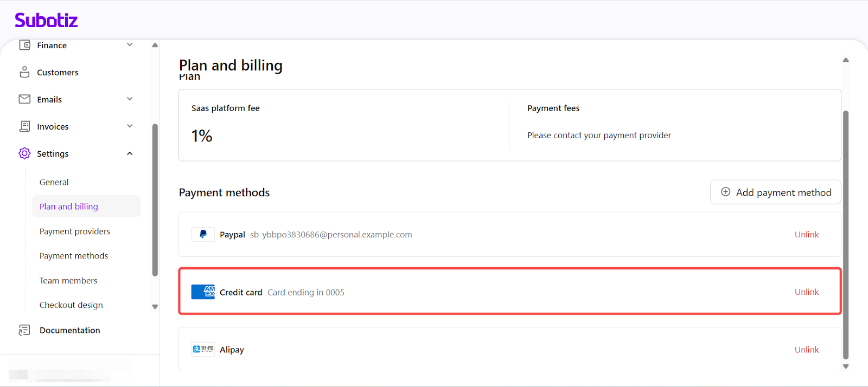868x387 pixels.
Task: Expand the Finance menu chevron
Action: pos(130,45)
